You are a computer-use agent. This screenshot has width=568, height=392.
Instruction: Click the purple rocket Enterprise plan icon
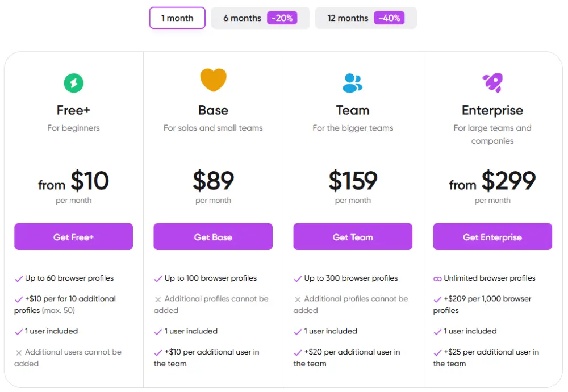pyautogui.click(x=492, y=82)
